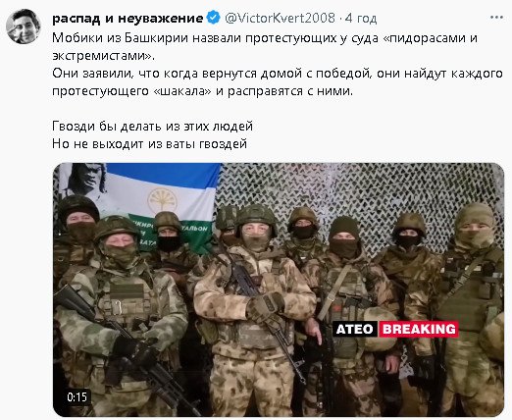Play the video of soldiers
Viewport: 512px width, 420px height.
(x=279, y=289)
